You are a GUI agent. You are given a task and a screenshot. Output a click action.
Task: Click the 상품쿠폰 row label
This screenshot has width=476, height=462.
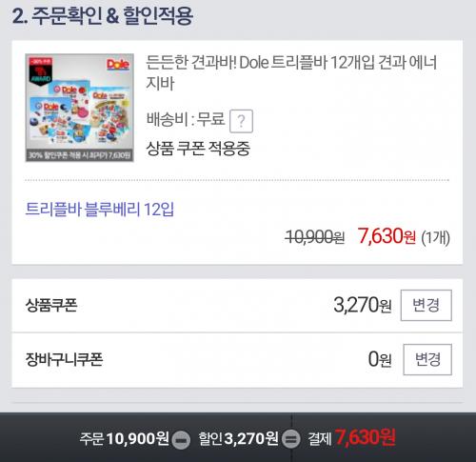(51, 306)
